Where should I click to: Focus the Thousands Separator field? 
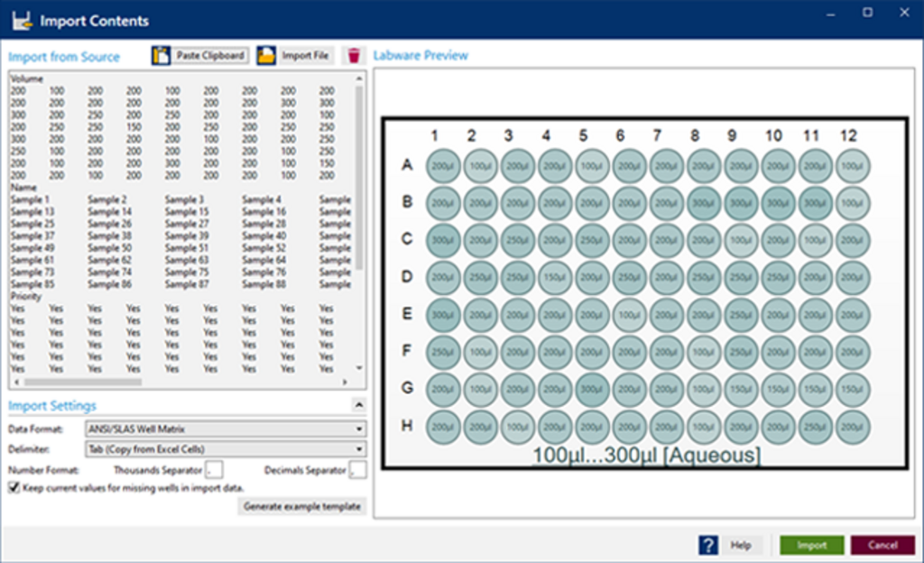point(214,470)
